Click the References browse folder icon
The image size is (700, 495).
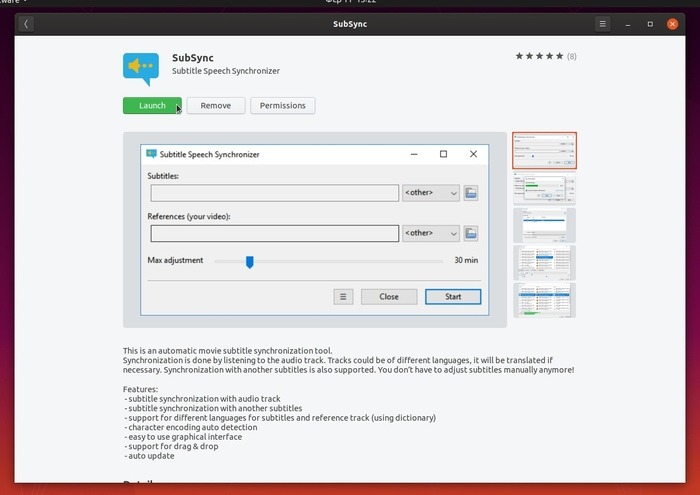(471, 233)
